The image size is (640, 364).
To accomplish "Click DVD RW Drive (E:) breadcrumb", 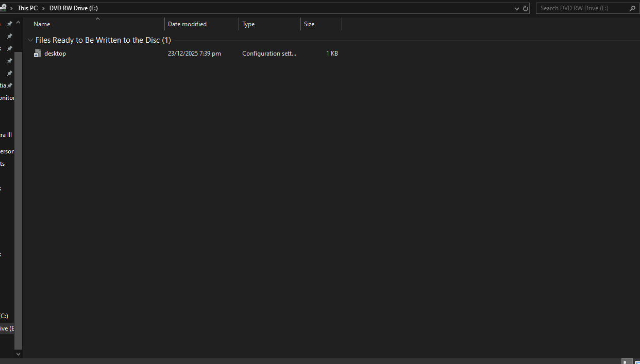I will 74,8.
